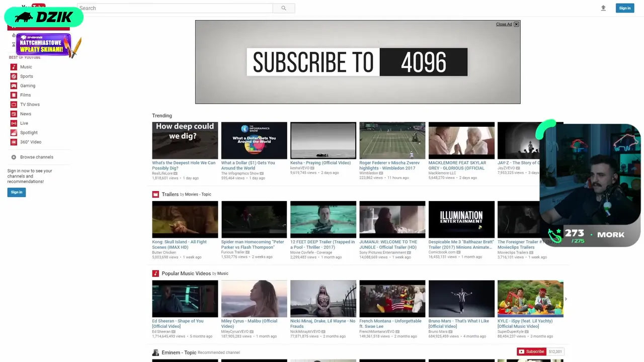Click the Trailers section channel icon
This screenshot has width=644, height=362.
click(x=155, y=194)
